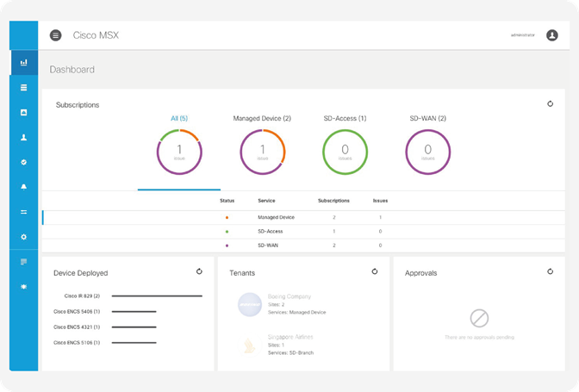Open the list lines icon in sidebar
Image resolution: width=579 pixels, height=392 pixels.
tap(23, 88)
